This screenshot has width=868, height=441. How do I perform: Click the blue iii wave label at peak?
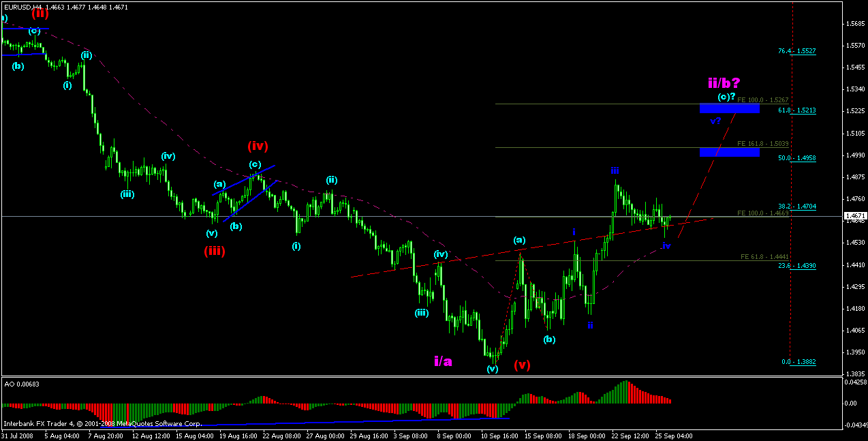pos(615,170)
